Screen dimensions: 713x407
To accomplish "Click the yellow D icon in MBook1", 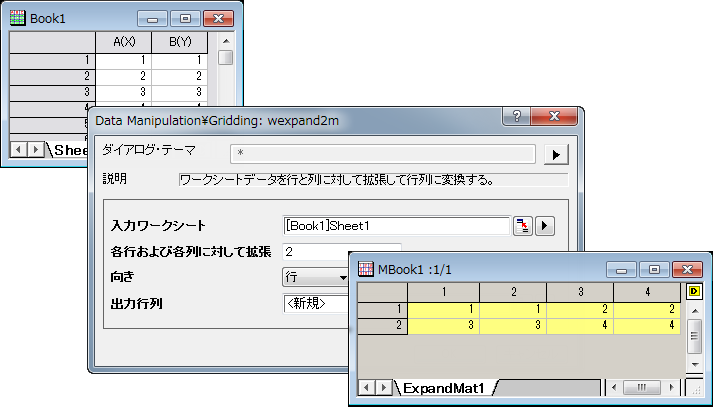I will pyautogui.click(x=694, y=291).
